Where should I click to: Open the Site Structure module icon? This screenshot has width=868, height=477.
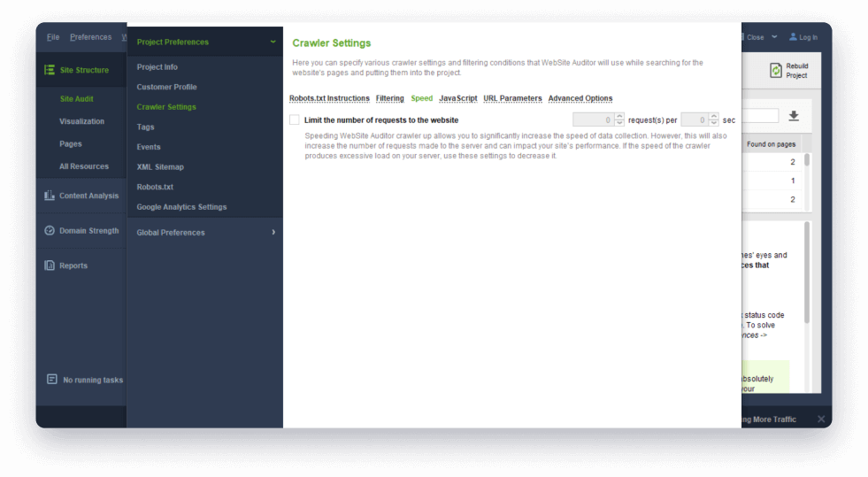(50, 70)
